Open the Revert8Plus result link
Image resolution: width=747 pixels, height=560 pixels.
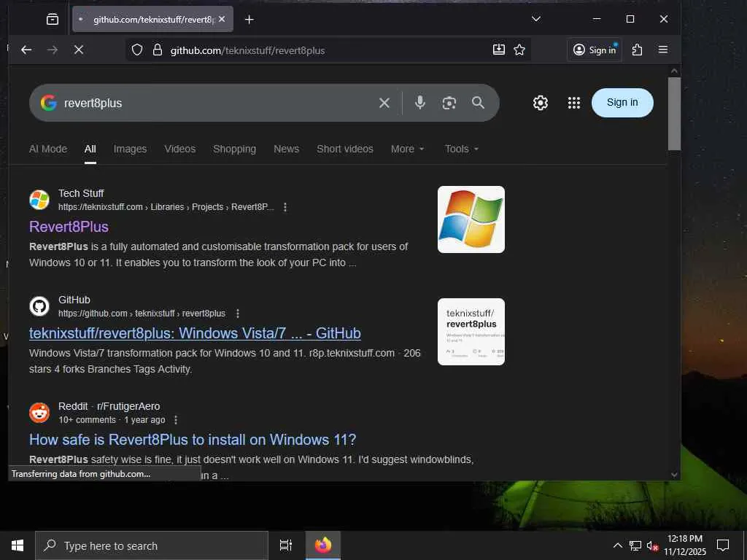click(69, 227)
